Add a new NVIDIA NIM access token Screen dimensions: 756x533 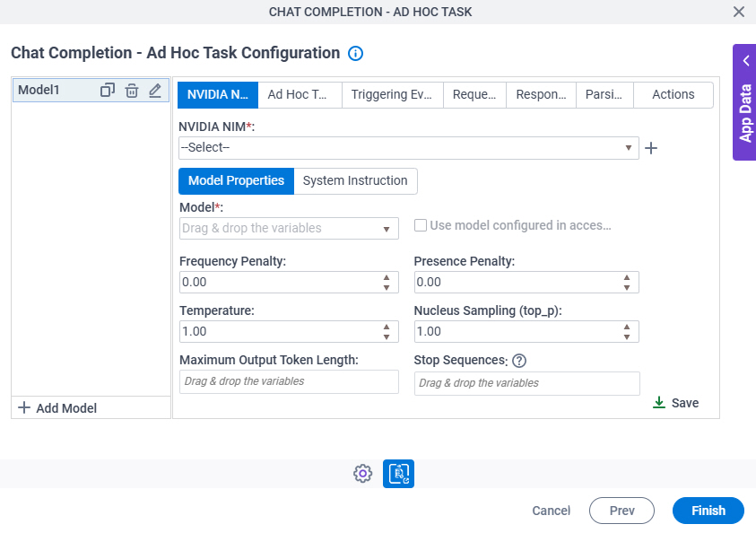pyautogui.click(x=651, y=148)
